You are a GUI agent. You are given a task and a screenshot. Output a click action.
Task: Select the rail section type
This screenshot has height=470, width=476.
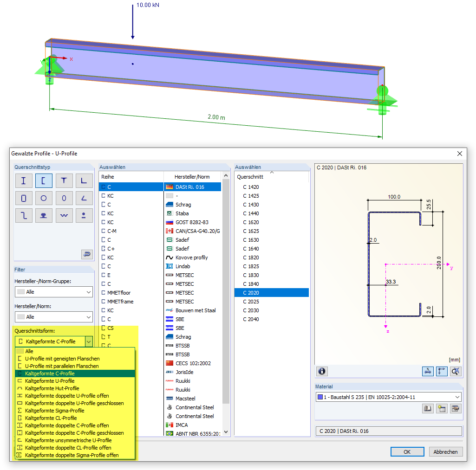[x=44, y=216]
